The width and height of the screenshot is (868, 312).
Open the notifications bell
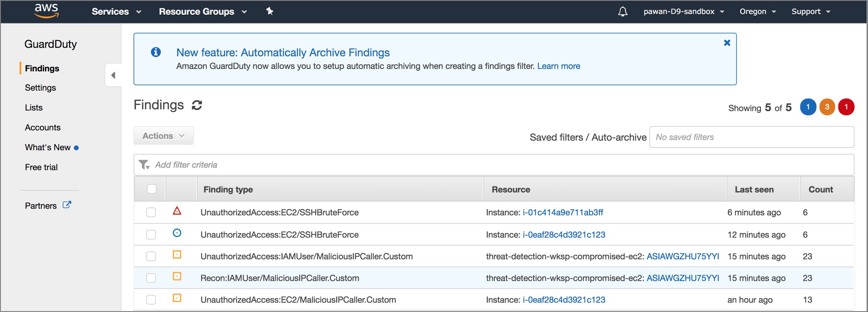(x=622, y=12)
